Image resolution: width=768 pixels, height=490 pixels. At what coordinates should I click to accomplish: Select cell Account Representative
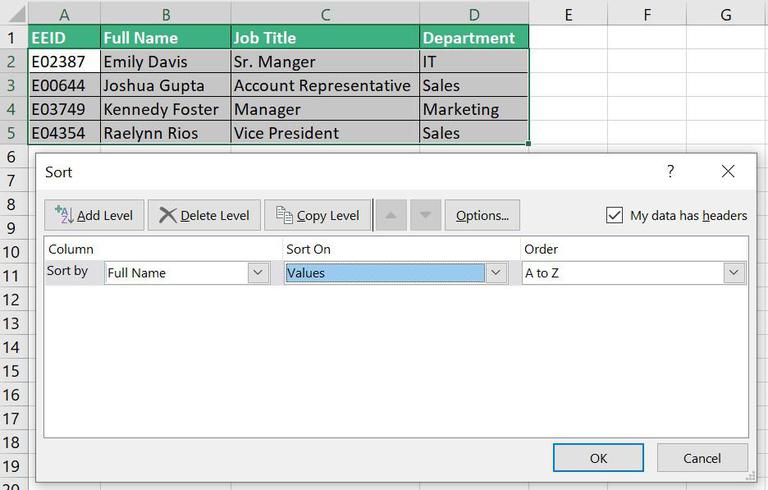click(325, 85)
